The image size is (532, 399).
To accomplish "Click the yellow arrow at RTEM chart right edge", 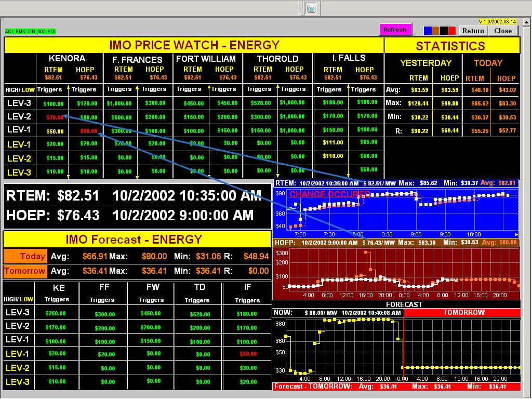I will point(516,235).
